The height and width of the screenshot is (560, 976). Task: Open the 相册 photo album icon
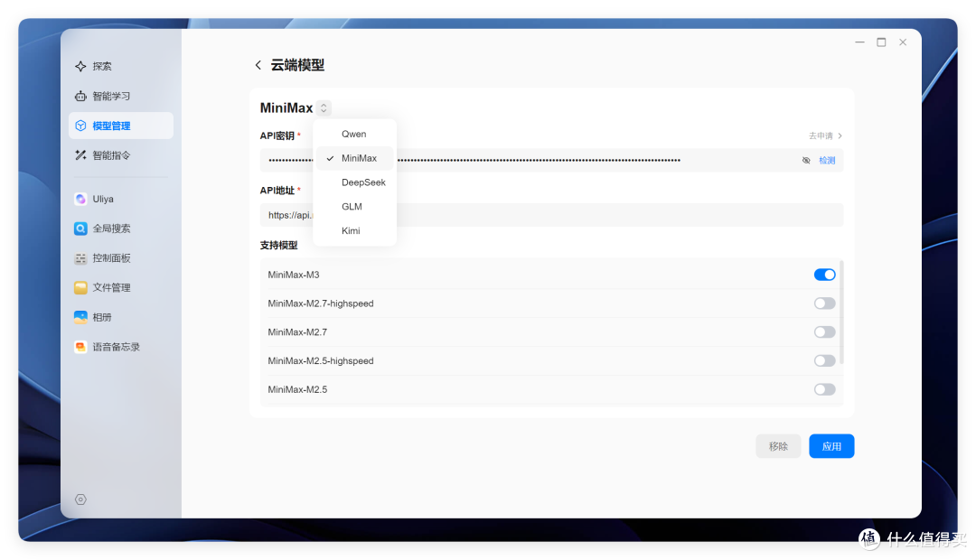click(x=80, y=317)
